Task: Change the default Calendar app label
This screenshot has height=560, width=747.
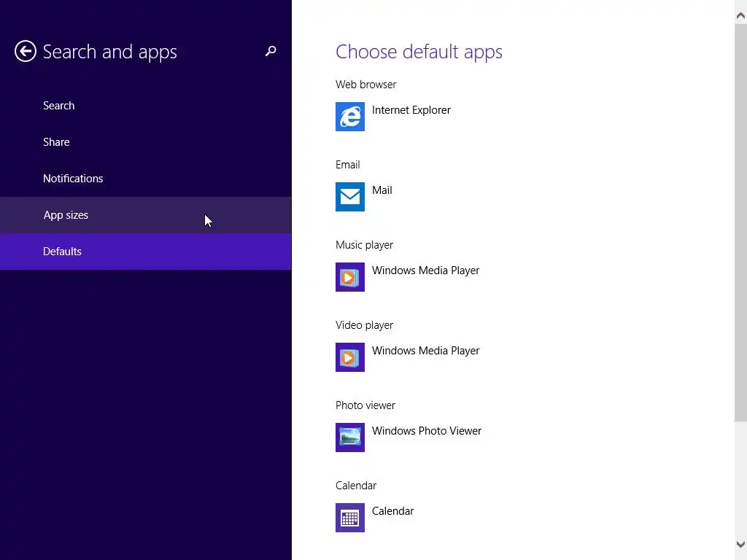Action: coord(392,511)
